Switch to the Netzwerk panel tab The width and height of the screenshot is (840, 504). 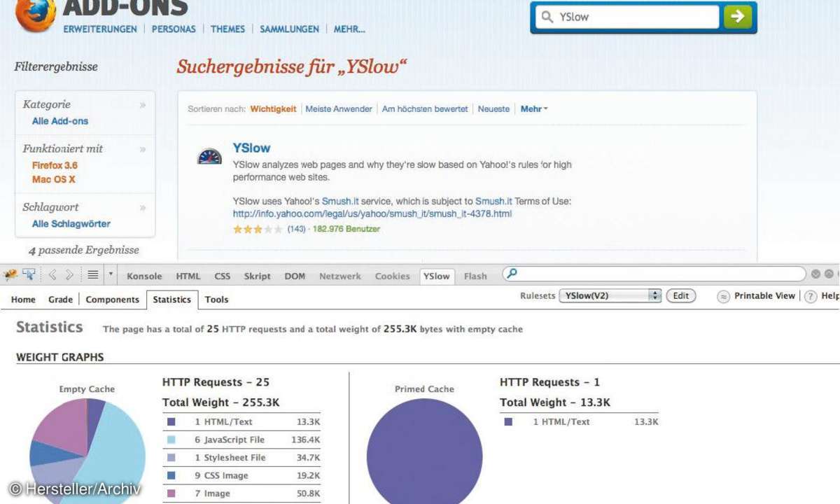pyautogui.click(x=340, y=276)
